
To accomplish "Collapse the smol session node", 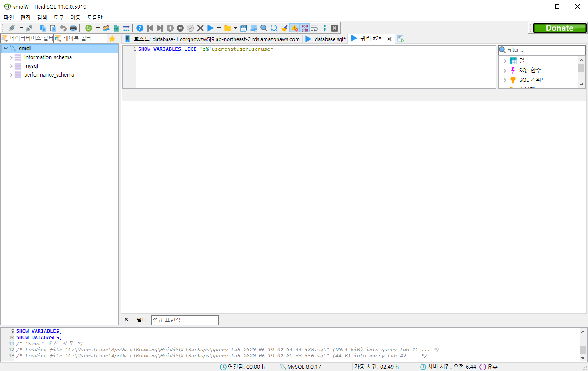I will [x=5, y=49].
